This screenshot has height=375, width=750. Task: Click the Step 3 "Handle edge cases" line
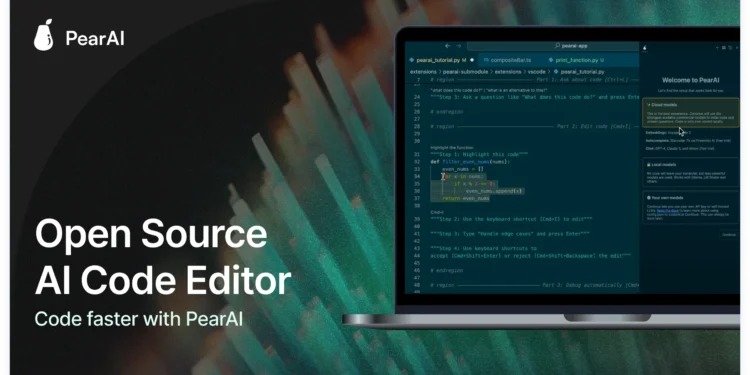[510, 233]
